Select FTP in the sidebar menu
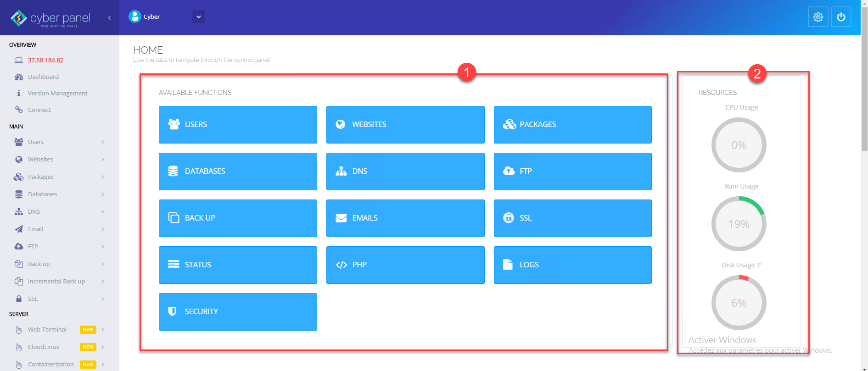Viewport: 868px width, 371px height. coord(33,246)
